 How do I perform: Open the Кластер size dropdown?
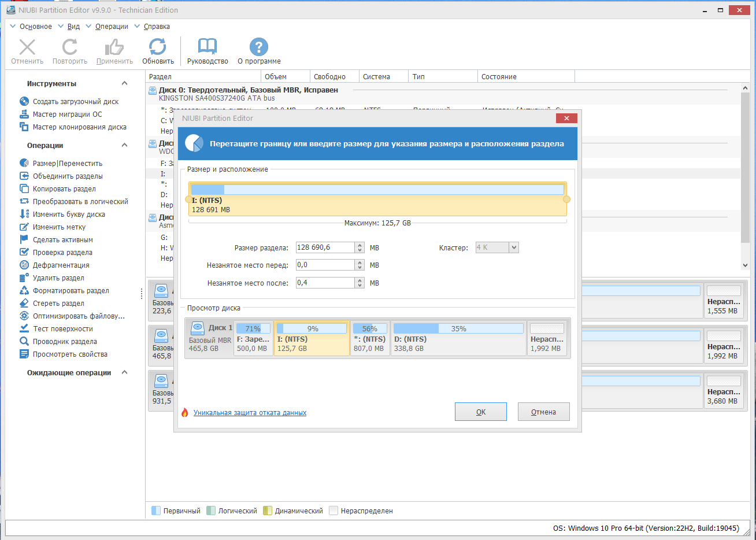[x=514, y=247]
